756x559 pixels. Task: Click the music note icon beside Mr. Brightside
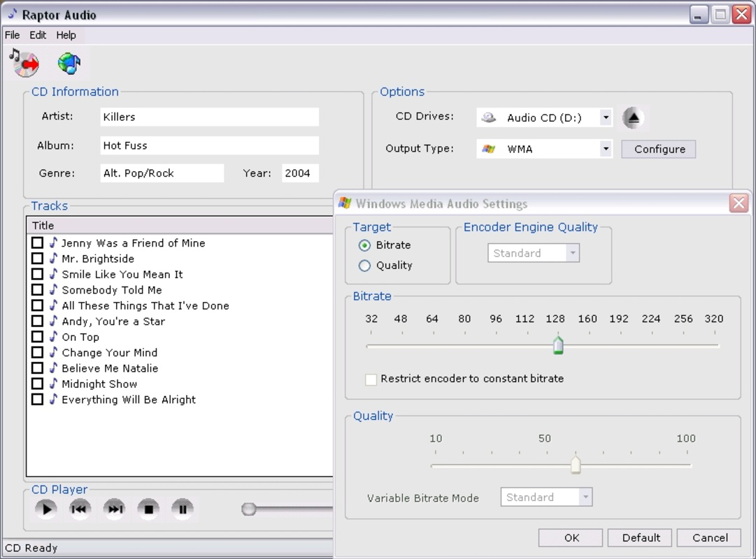pyautogui.click(x=54, y=258)
